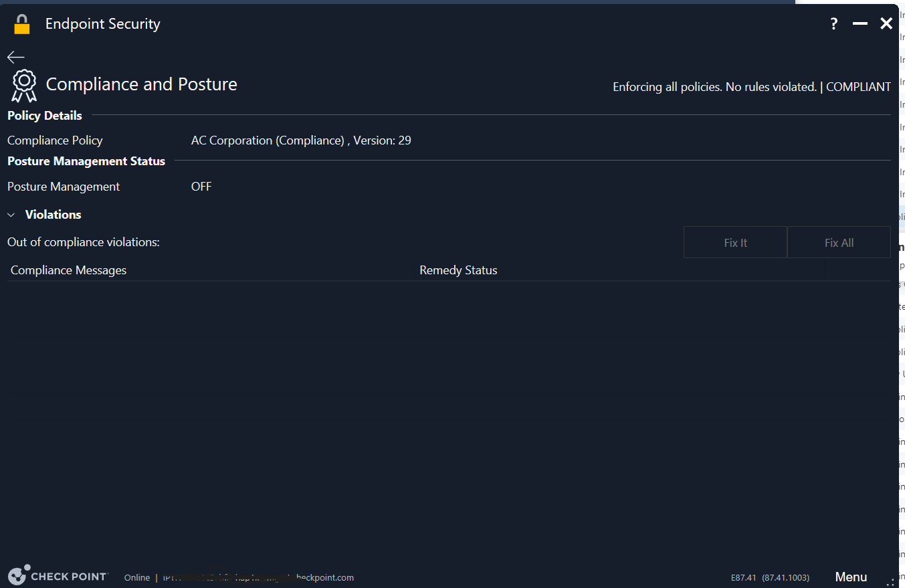Go back using the left arrow
Screen dimensions: 905x588
pos(16,58)
